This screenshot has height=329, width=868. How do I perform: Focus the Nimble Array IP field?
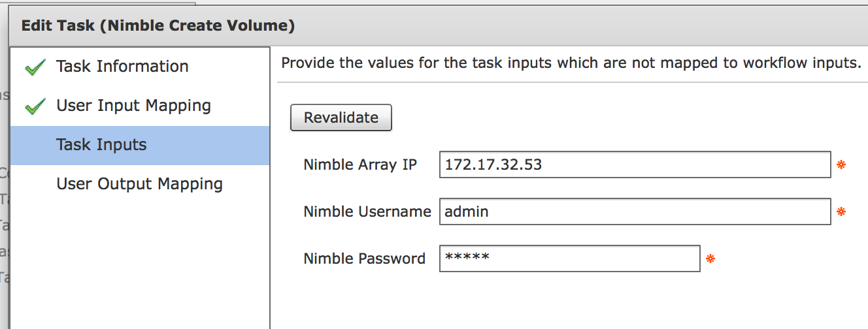(635, 165)
